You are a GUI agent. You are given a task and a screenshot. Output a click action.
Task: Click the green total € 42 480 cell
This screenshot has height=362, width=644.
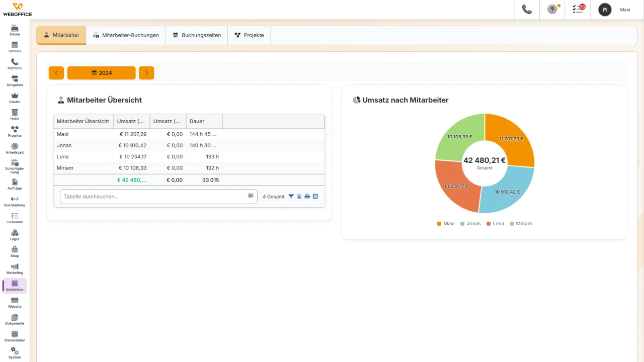coord(132,180)
